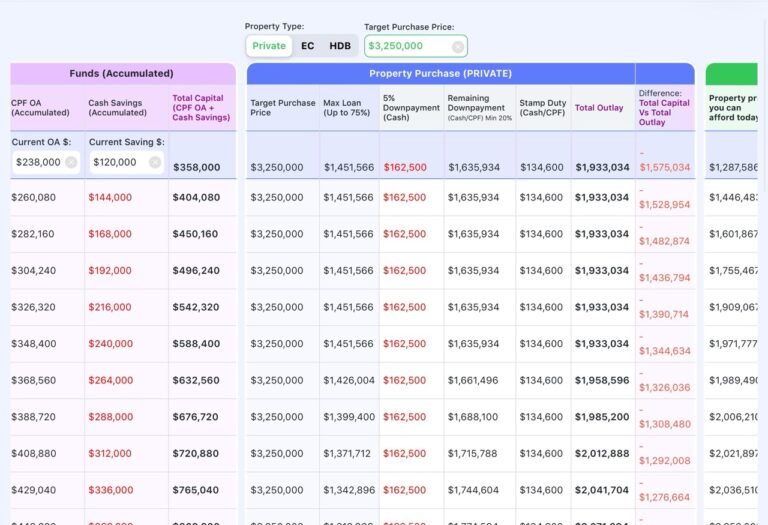
Task: Edit the Target Purchase Price input
Action: pos(415,46)
